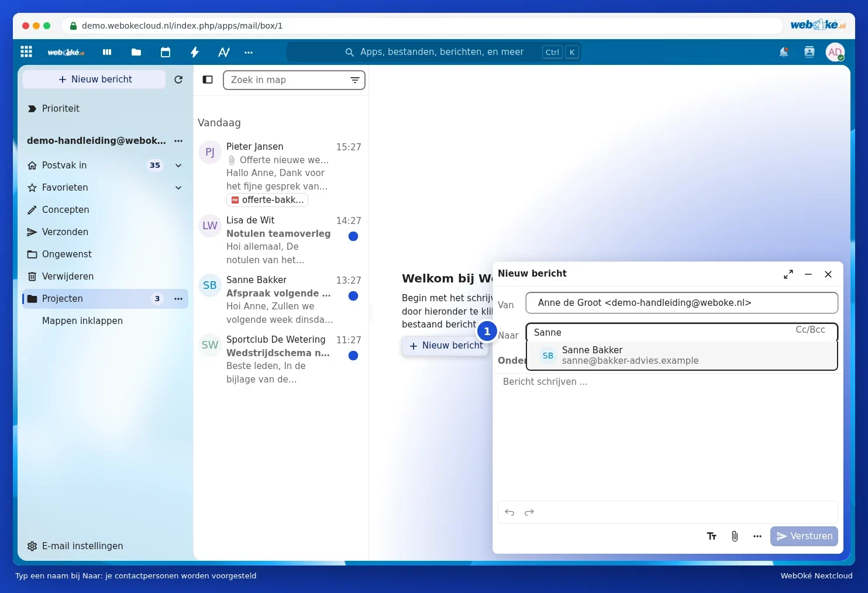The image size is (868, 593).
Task: Click Nieuw bericht in the left sidebar
Action: point(94,80)
